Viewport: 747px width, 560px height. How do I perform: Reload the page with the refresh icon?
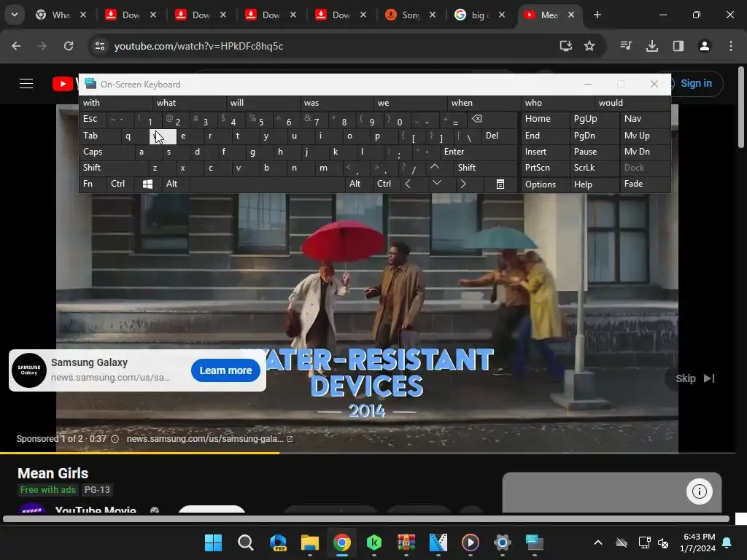(69, 46)
